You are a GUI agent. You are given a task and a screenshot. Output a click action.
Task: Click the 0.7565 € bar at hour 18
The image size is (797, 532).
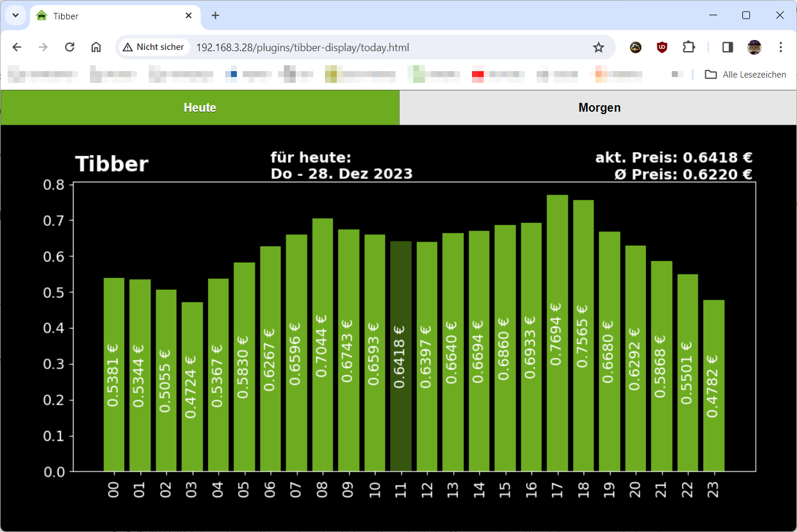point(583,336)
